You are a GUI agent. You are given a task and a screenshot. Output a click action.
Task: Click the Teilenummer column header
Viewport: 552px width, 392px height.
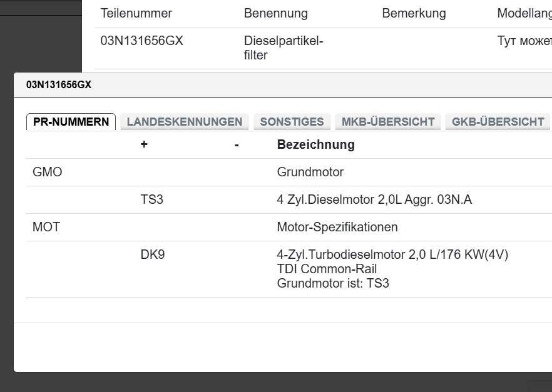coord(136,13)
